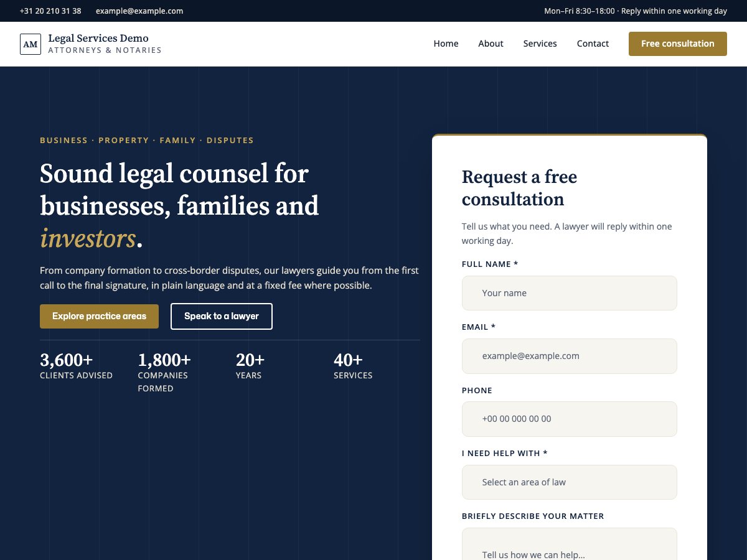Call the +31 20 210 31 38 number
The height and width of the screenshot is (560, 747).
(x=50, y=11)
